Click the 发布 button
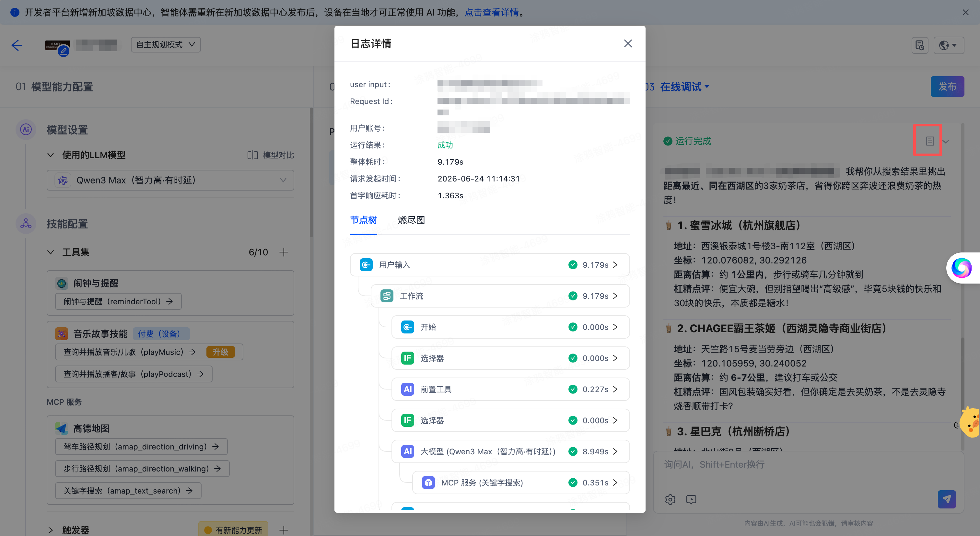 (947, 87)
